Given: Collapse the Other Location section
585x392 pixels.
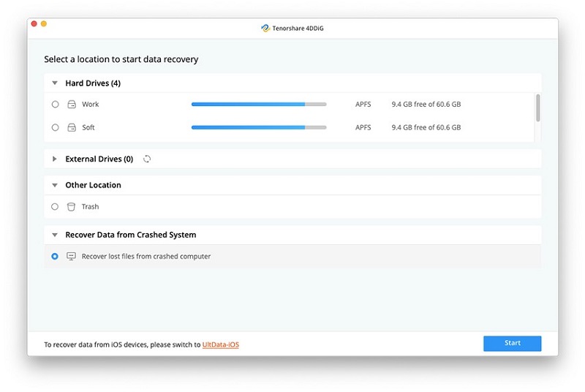Looking at the screenshot, I should 55,186.
